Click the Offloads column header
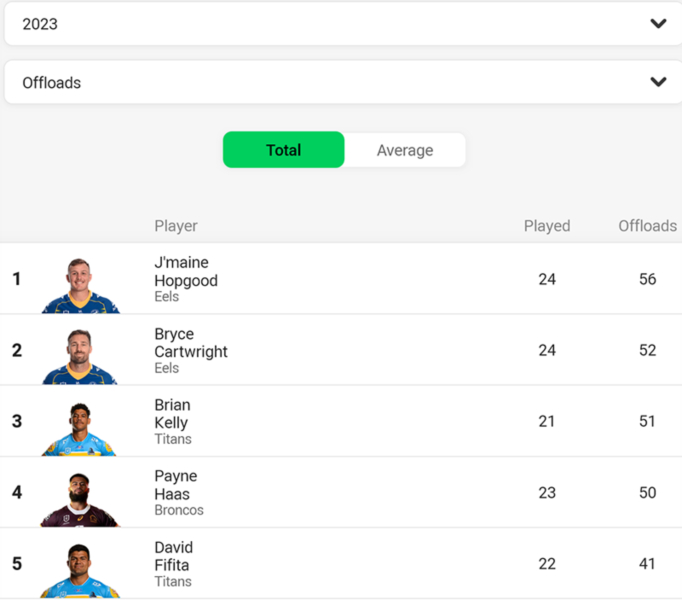Image resolution: width=682 pixels, height=600 pixels. (x=647, y=226)
